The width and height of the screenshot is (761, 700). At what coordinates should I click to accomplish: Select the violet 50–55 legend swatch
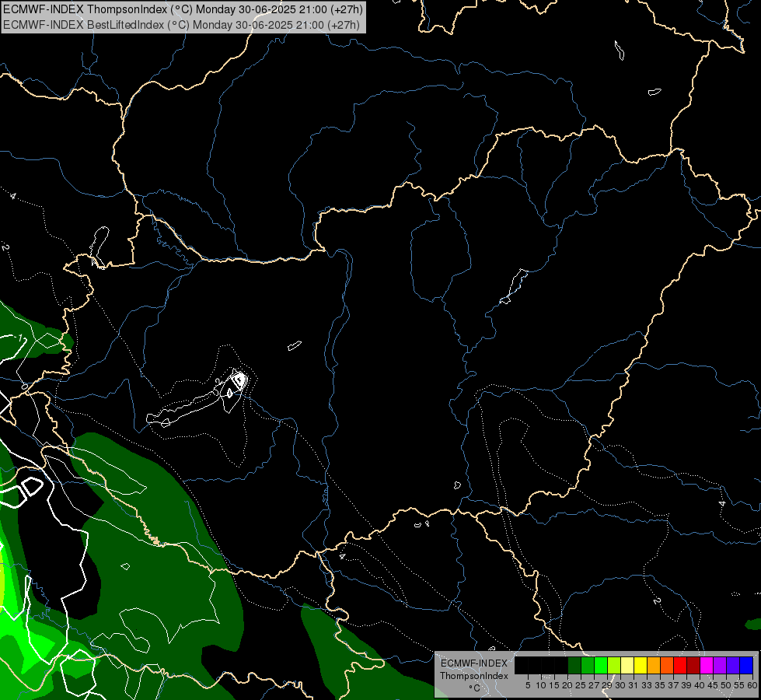(733, 665)
